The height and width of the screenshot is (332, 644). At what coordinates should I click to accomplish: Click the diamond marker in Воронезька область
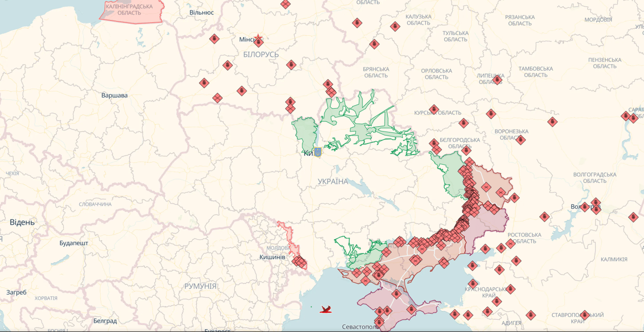[520, 139]
